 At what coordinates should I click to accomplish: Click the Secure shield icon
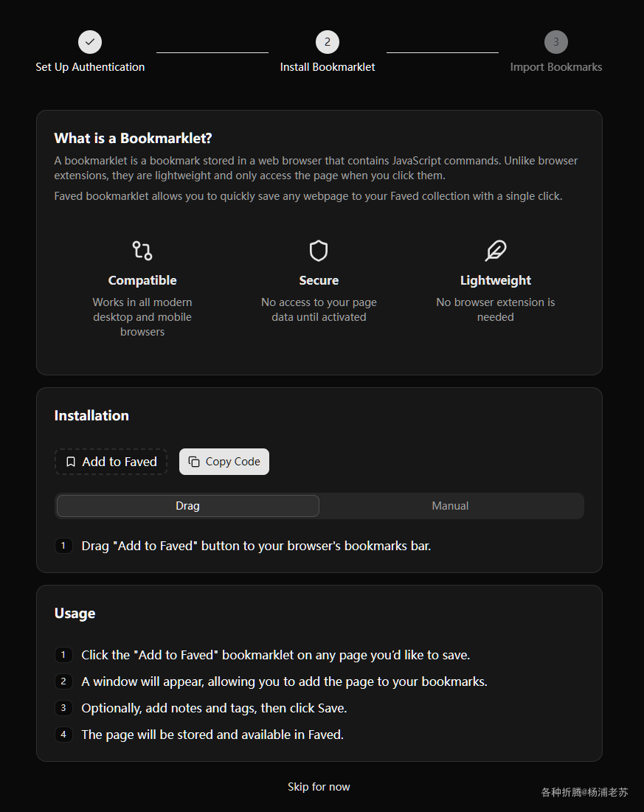pos(319,251)
